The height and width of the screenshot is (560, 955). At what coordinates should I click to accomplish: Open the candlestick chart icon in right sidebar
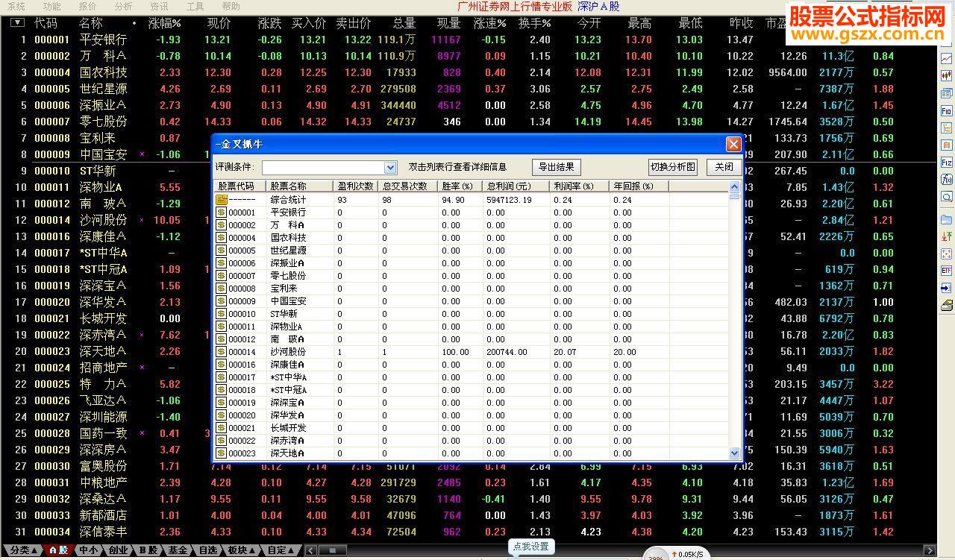[946, 76]
